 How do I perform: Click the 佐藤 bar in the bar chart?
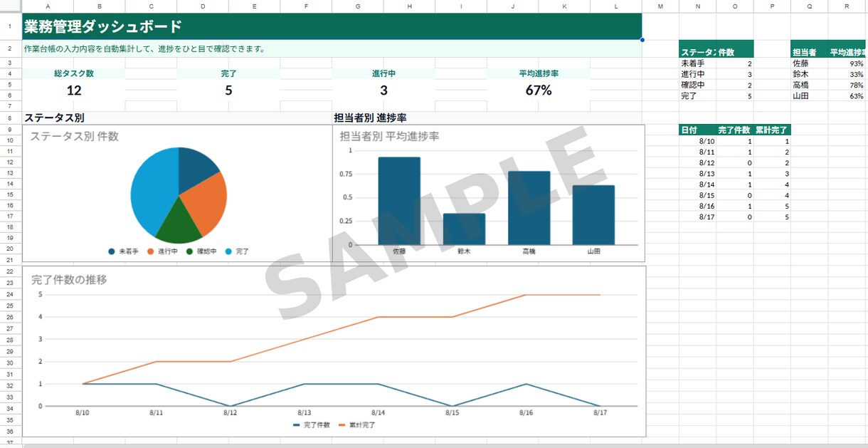click(399, 201)
